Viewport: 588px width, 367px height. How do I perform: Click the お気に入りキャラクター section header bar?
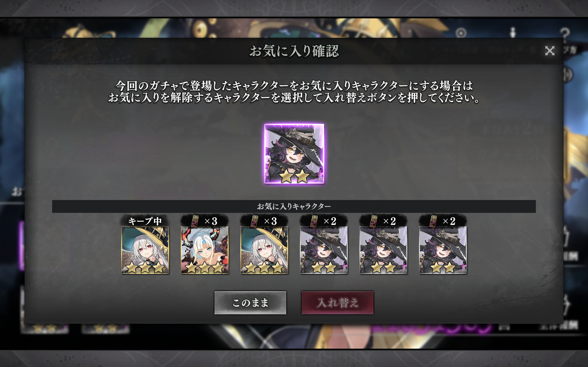[294, 206]
